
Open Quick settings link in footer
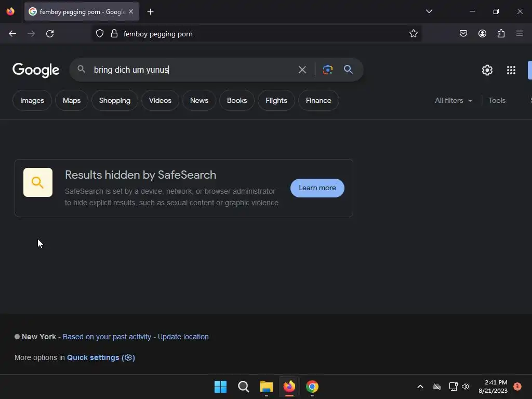coord(101,357)
